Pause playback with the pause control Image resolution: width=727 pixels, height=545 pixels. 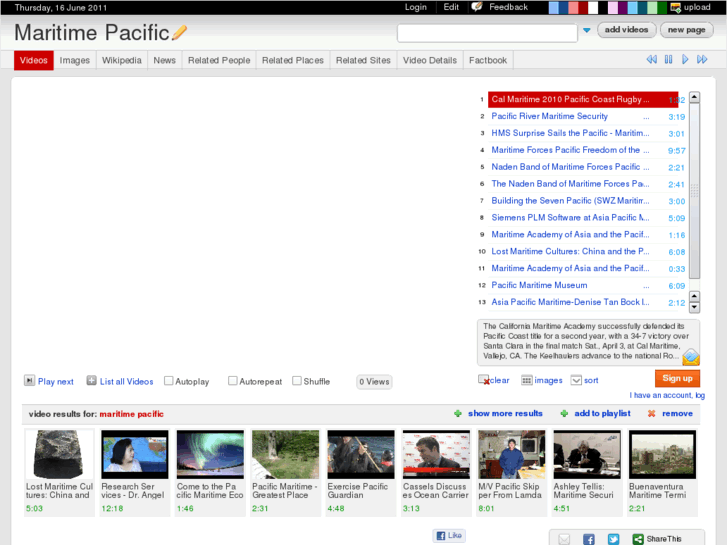click(668, 60)
